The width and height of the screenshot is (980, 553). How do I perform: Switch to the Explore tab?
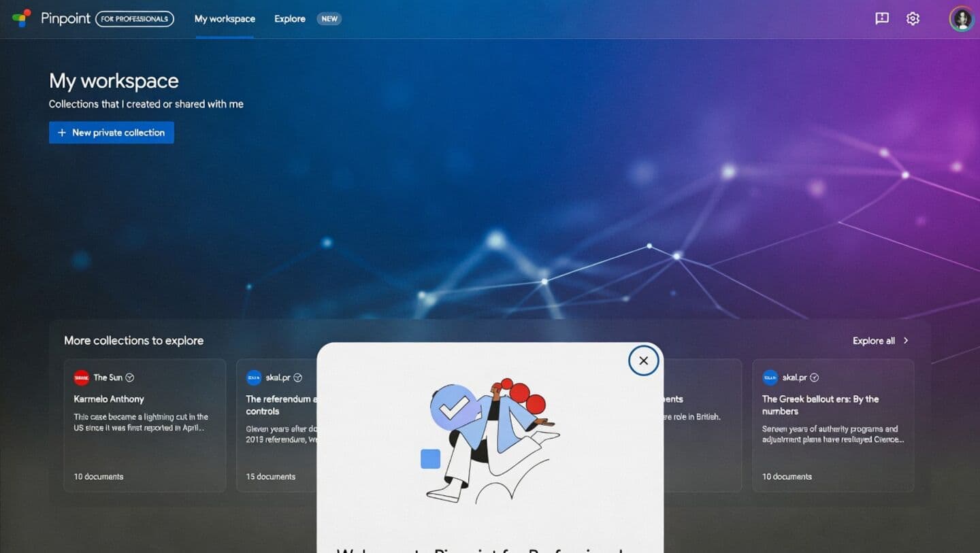tap(290, 19)
